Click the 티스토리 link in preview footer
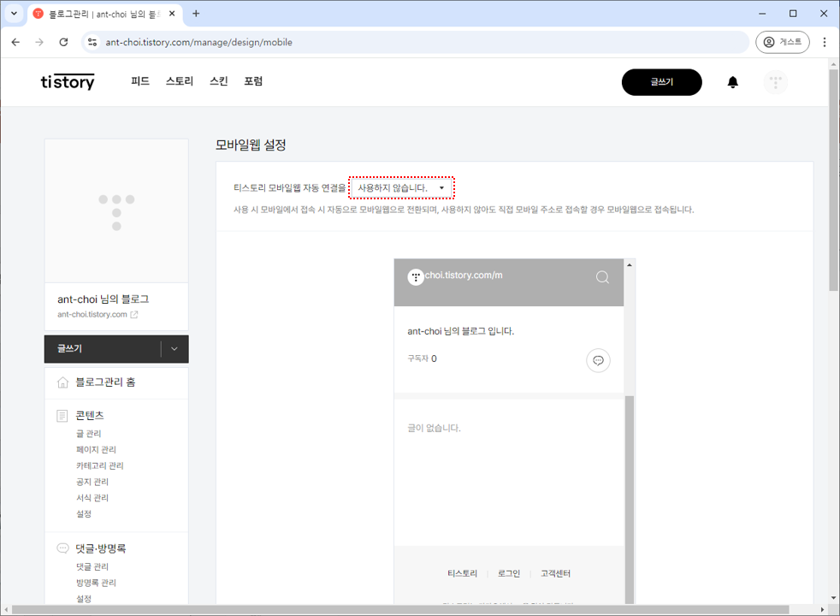Image resolution: width=840 pixels, height=616 pixels. point(462,573)
